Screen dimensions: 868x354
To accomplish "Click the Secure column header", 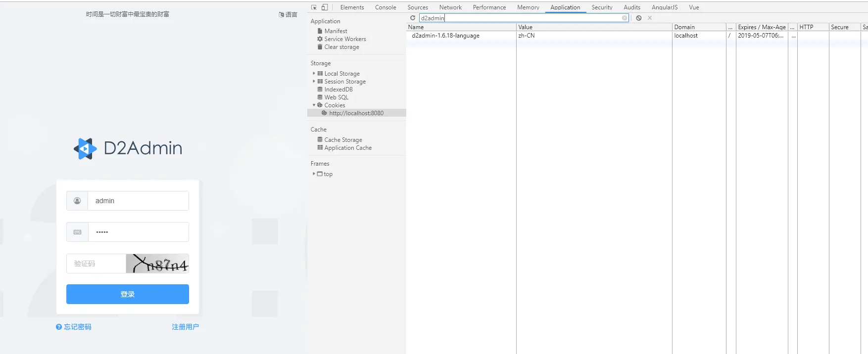I will [845, 27].
